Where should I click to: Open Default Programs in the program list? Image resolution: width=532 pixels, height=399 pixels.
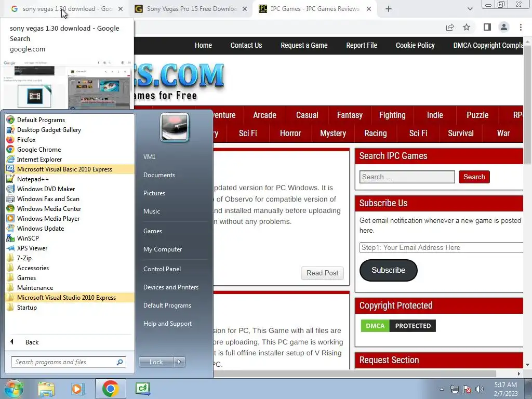pyautogui.click(x=70, y=120)
